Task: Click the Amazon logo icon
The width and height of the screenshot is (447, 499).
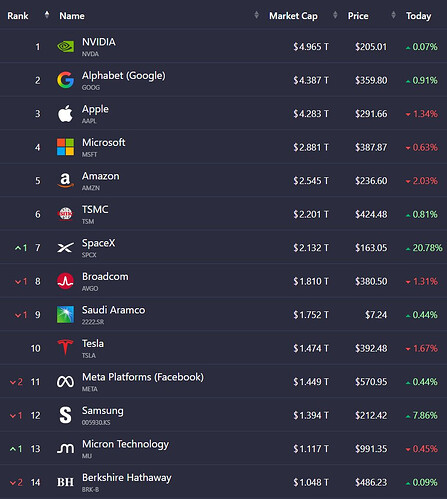Action: [x=65, y=181]
